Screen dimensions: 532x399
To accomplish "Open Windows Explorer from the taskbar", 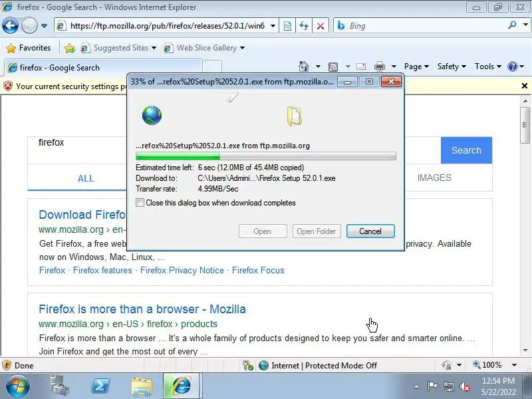I will pyautogui.click(x=142, y=386).
